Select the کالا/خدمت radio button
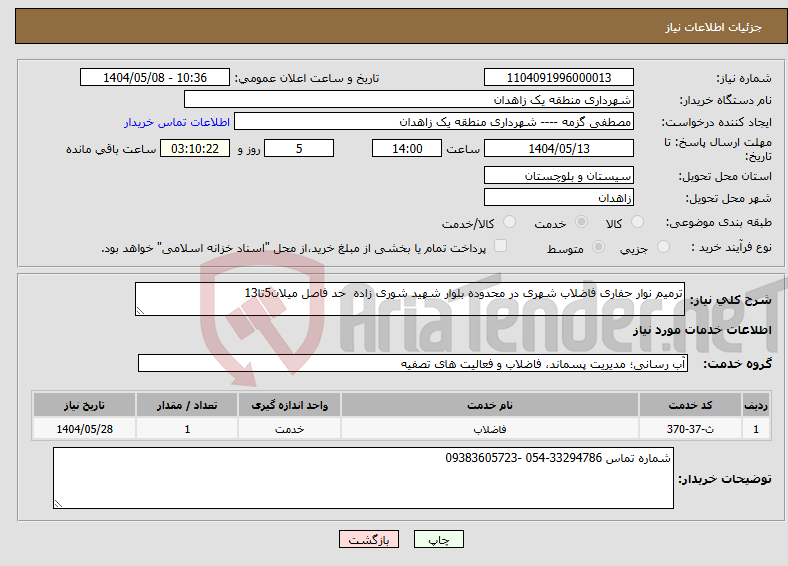The image size is (788, 566). (510, 222)
